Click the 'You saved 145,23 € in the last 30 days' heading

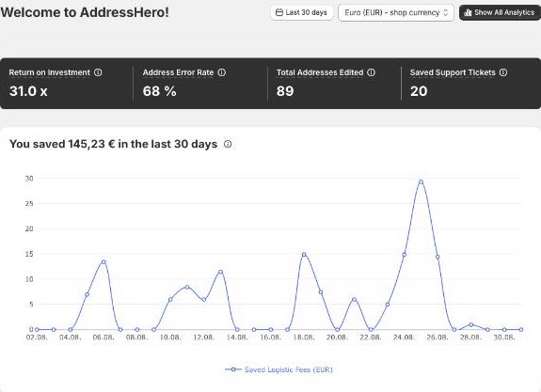coord(114,144)
